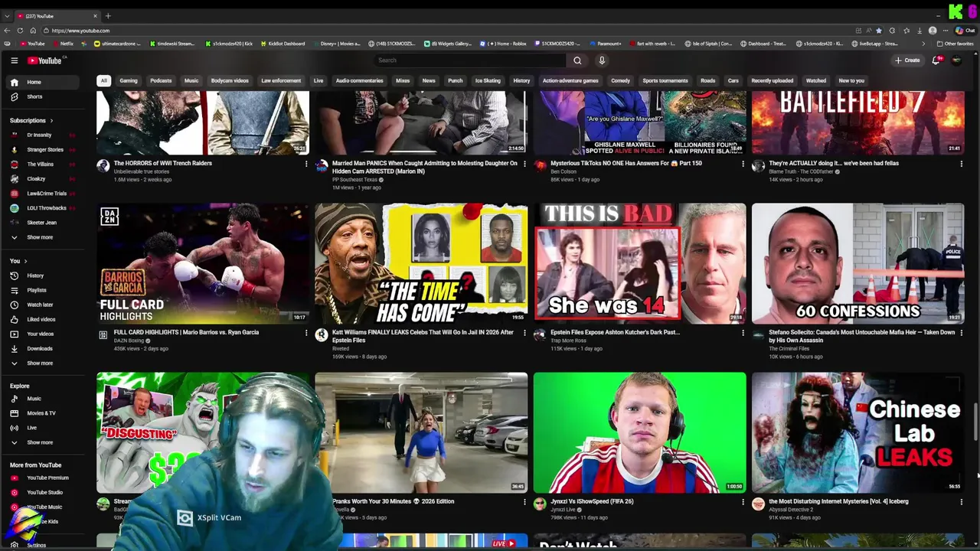Select the Podcasts filter chip
The image size is (980, 551).
pos(161,80)
